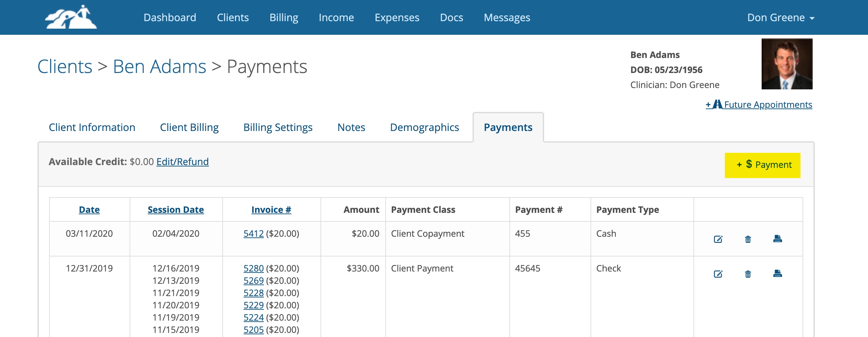Delete the 12/31/2019 check payment
Screen dimensions: 868x337
748,274
